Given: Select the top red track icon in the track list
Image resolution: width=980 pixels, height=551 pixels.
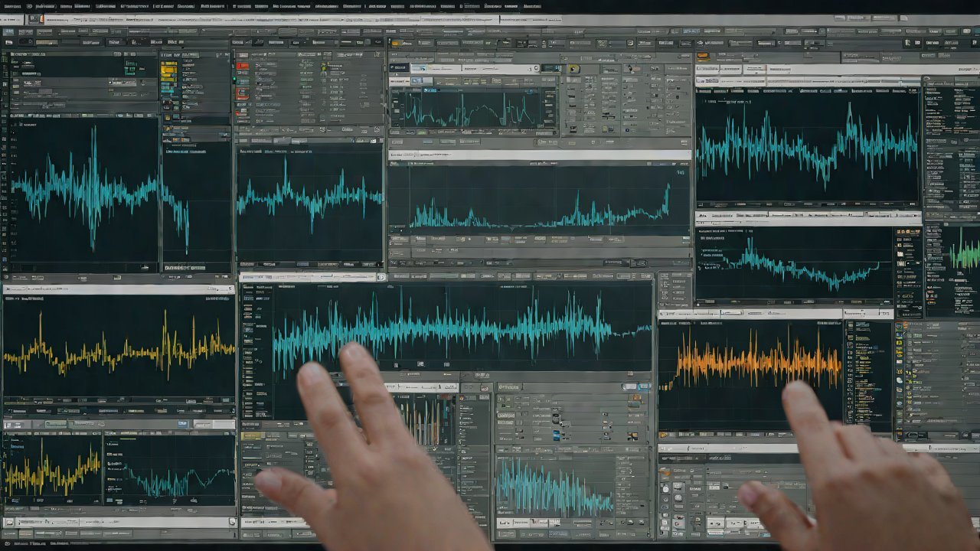Looking at the screenshot, I should 243,67.
